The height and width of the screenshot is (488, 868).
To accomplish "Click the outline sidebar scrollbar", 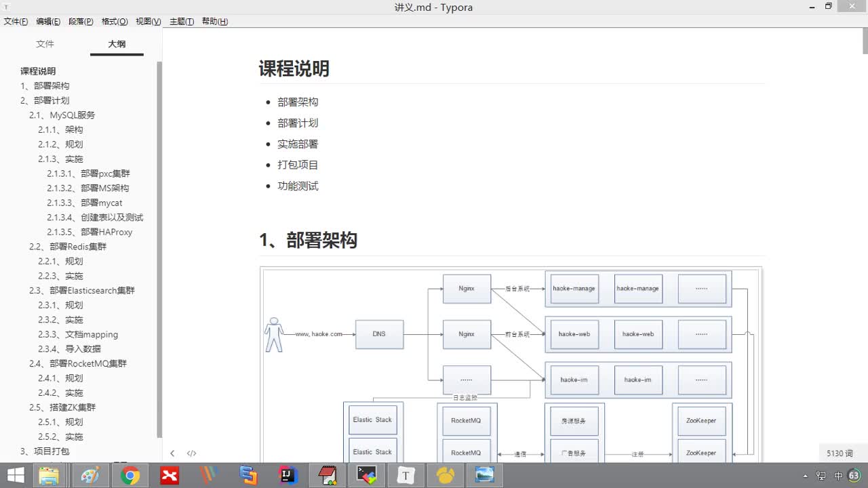I will point(159,249).
